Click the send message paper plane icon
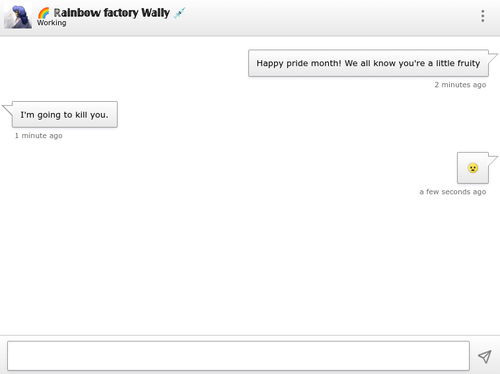 [x=485, y=356]
